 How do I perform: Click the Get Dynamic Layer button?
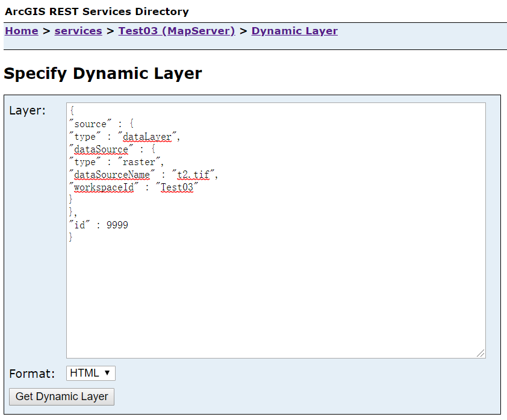[x=61, y=396]
